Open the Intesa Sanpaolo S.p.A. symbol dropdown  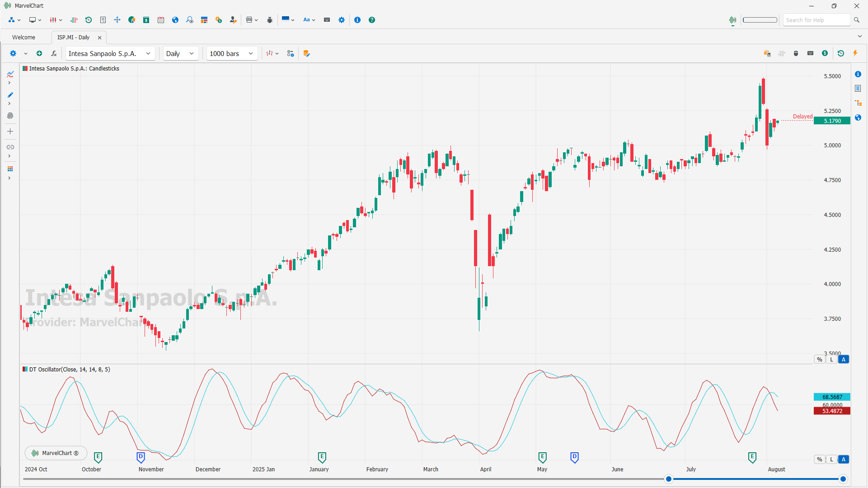[x=110, y=53]
